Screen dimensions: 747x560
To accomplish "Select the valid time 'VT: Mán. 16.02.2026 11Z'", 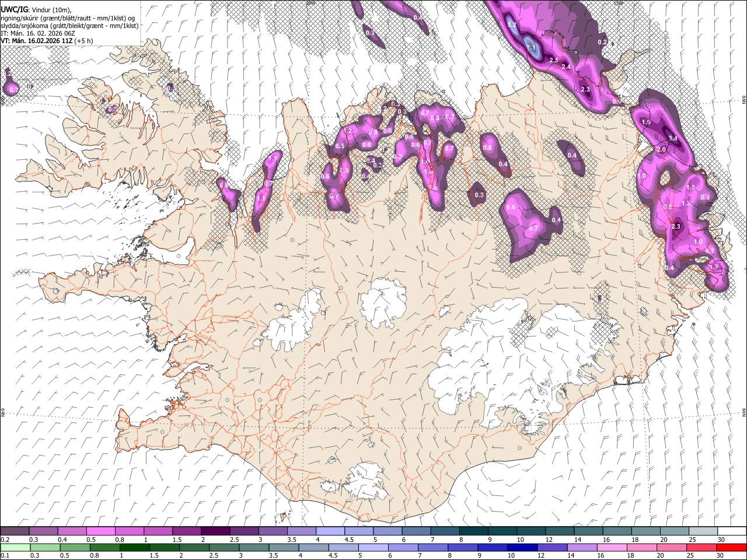I will click(36, 41).
